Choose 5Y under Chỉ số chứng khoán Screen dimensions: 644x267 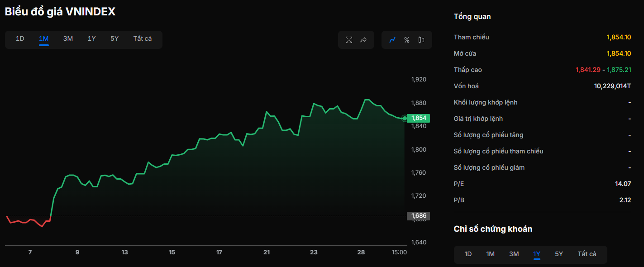pyautogui.click(x=559, y=254)
